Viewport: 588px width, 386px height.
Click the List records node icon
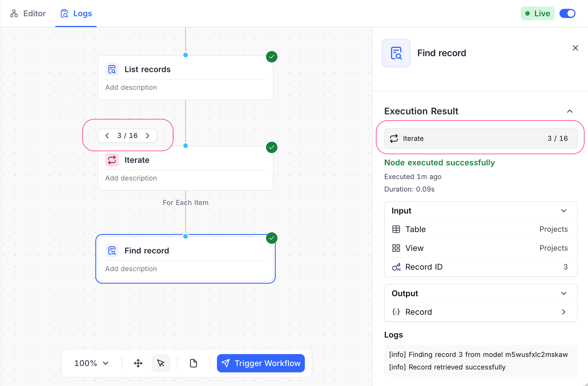[112, 69]
